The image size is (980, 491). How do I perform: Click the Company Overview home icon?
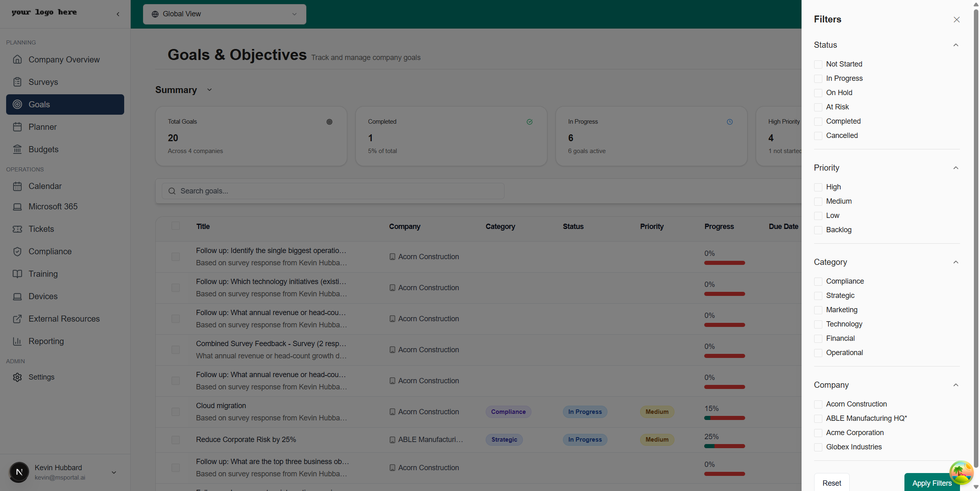point(17,60)
